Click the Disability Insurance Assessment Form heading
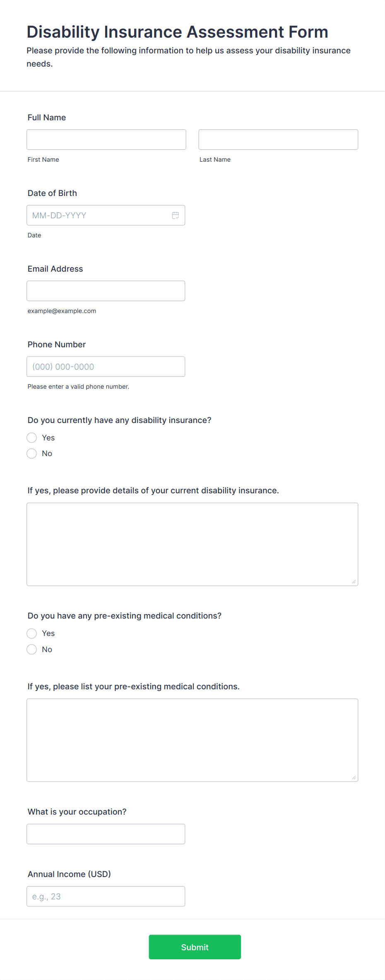The height and width of the screenshot is (980, 385). pos(178,32)
